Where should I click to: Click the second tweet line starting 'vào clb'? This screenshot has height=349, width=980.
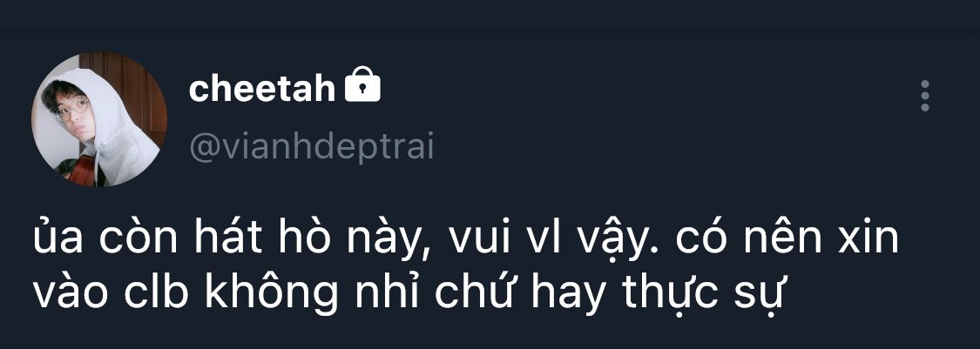408,292
